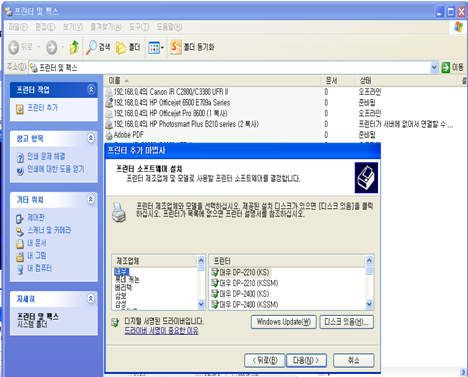This screenshot has width=468, height=377.
Task: Open 내 컴퓨터 from the sidebar
Action: 39,268
